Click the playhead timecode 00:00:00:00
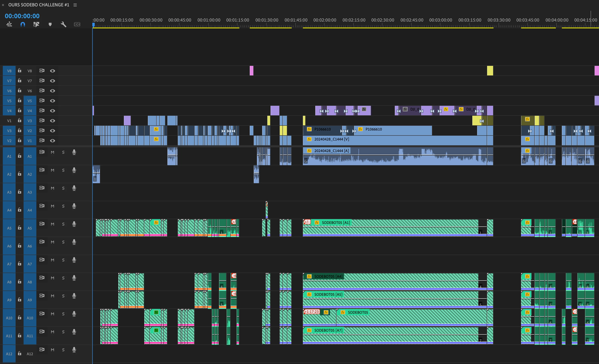Viewport: 599px width, 364px height. 22,16
